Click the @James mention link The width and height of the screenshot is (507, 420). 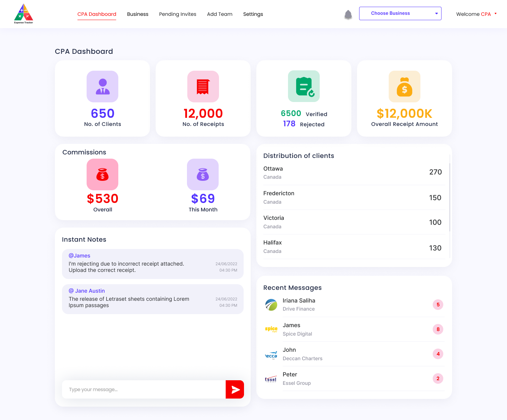79,255
